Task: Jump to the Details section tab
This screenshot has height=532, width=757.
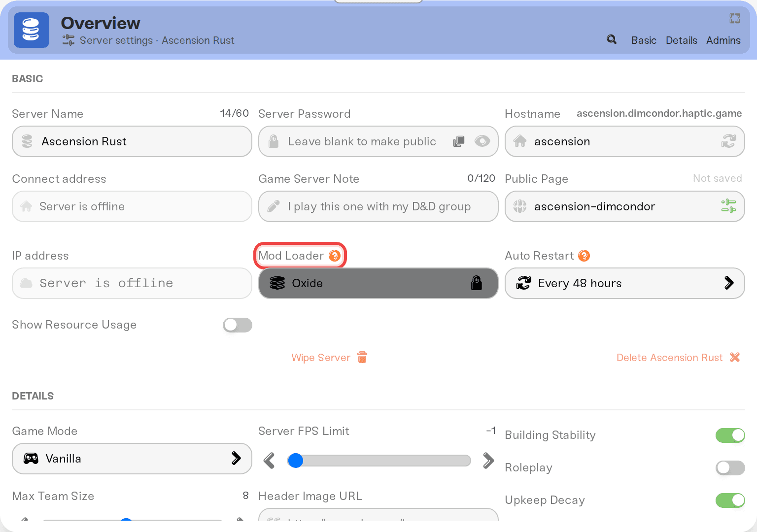Action: (681, 40)
